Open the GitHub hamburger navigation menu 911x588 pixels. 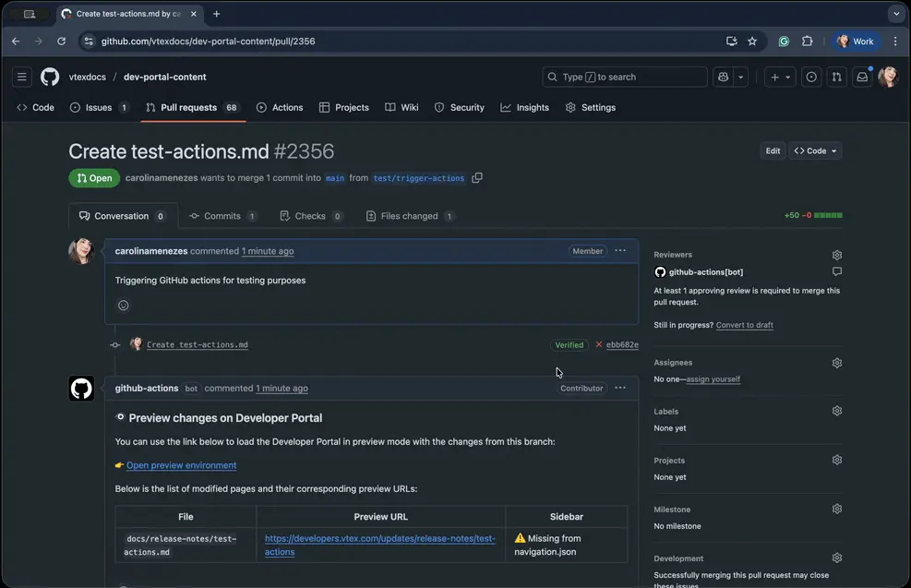click(x=22, y=77)
